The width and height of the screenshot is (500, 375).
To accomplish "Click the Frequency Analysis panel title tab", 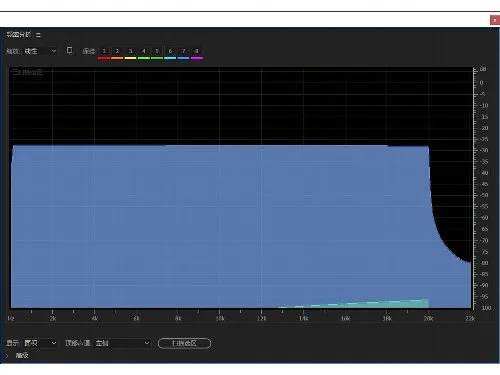I will (19, 34).
